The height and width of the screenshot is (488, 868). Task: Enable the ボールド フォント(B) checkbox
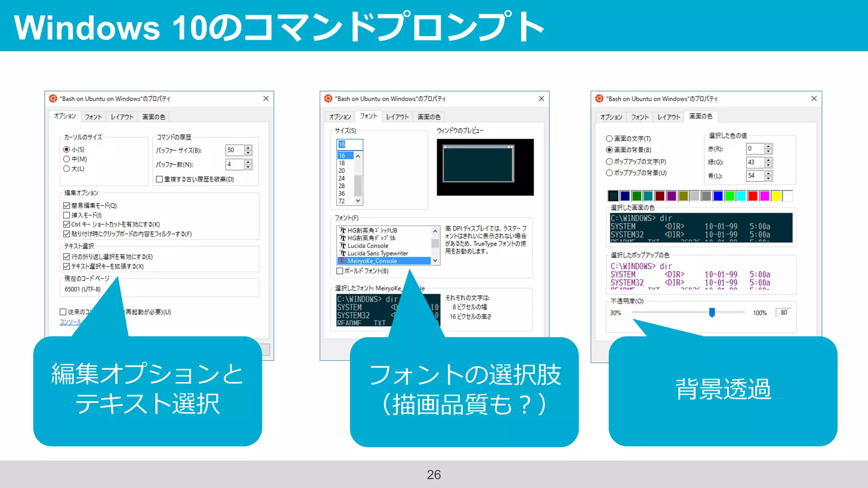click(339, 271)
